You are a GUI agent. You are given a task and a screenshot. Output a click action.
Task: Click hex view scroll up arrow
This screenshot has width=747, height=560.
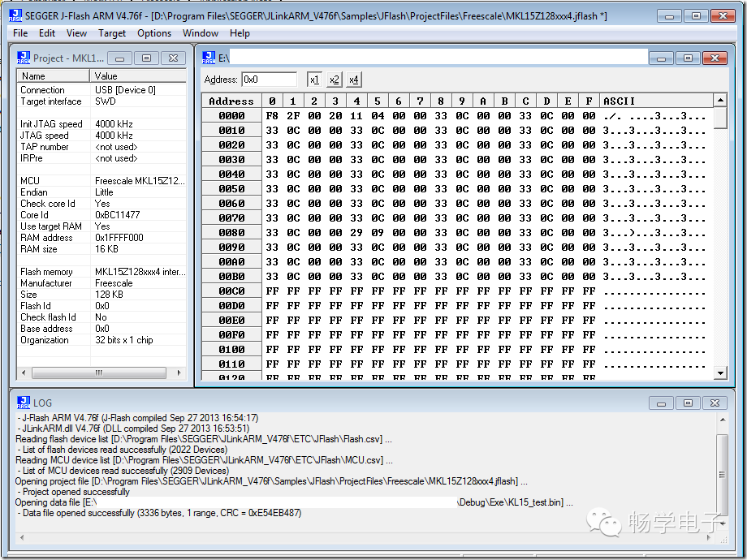(x=720, y=100)
